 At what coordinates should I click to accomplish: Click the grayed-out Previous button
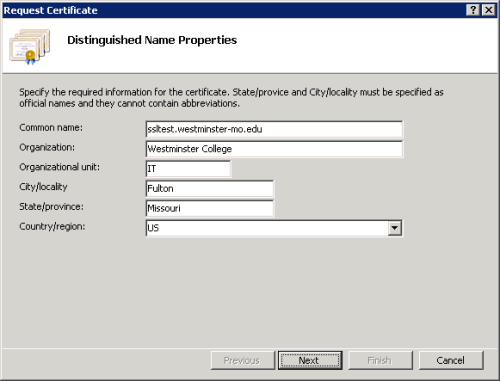tap(243, 360)
